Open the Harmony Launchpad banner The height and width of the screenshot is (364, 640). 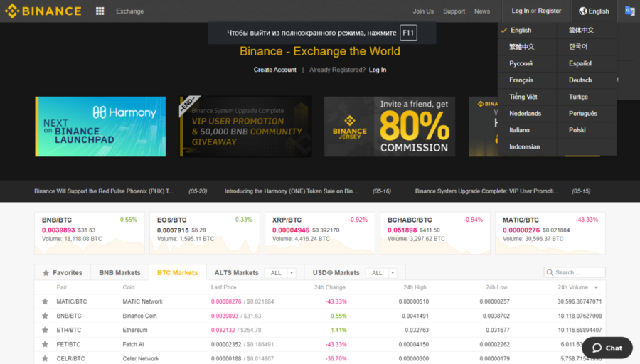pyautogui.click(x=100, y=127)
